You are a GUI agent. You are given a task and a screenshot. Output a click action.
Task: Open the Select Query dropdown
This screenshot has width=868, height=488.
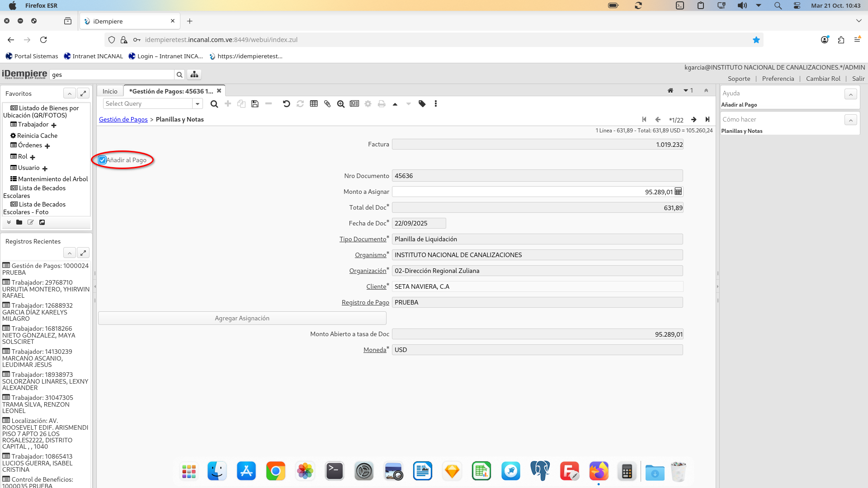tap(198, 104)
